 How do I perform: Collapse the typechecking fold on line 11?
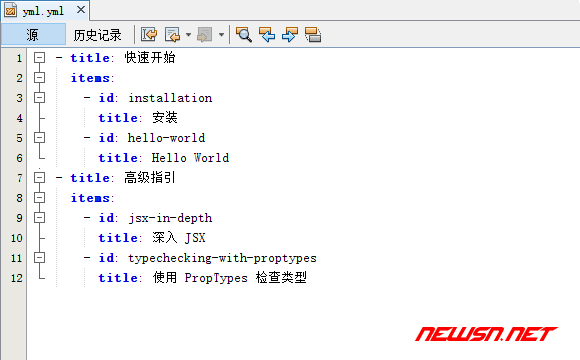39,258
